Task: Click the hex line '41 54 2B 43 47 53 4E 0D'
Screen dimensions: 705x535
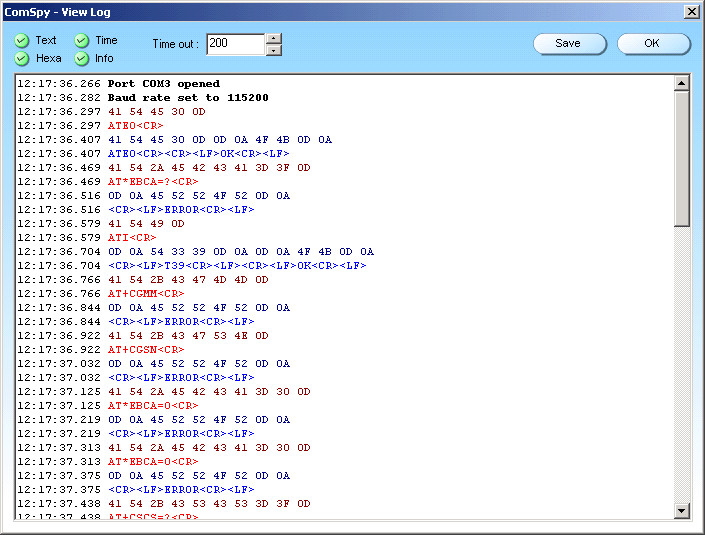Action: click(x=188, y=335)
